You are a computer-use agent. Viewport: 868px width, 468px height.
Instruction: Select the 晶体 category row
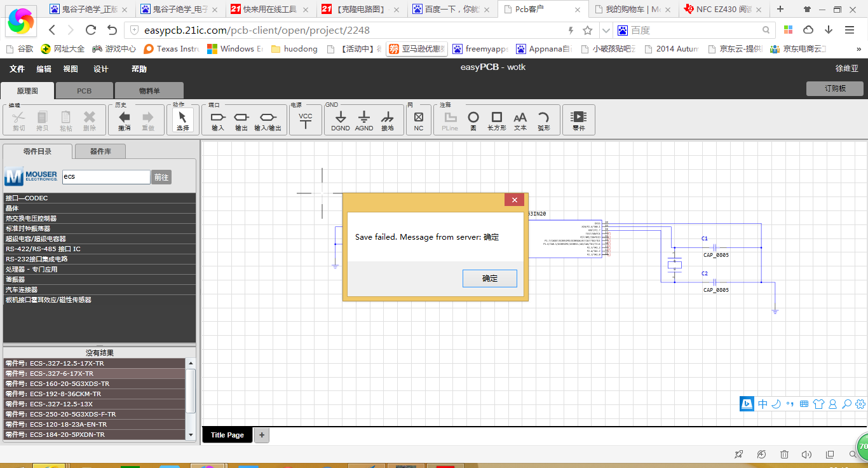[100, 209]
